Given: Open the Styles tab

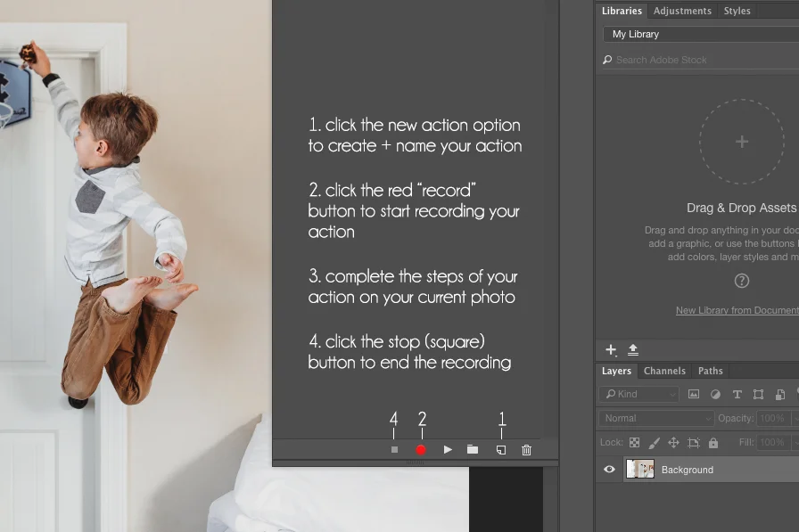Looking at the screenshot, I should tap(737, 11).
